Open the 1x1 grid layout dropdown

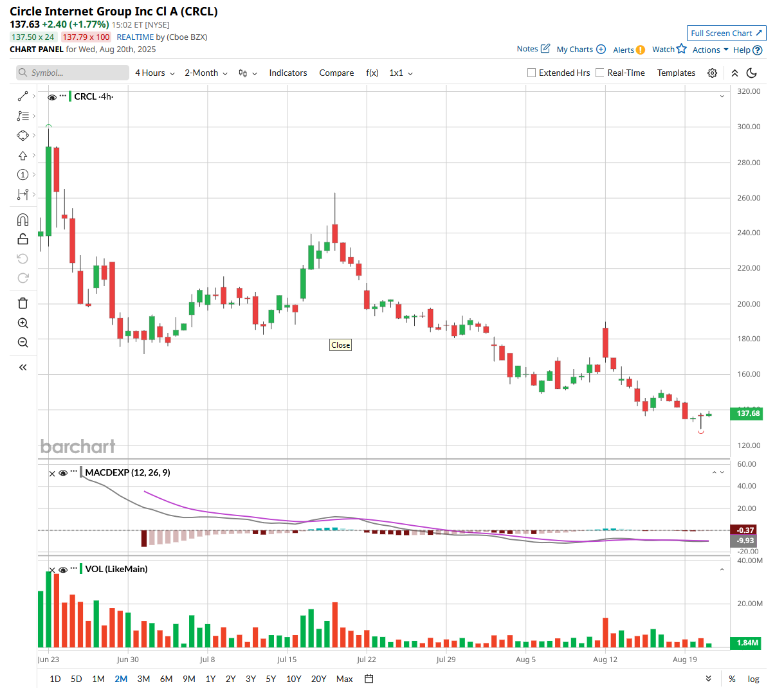coord(401,73)
